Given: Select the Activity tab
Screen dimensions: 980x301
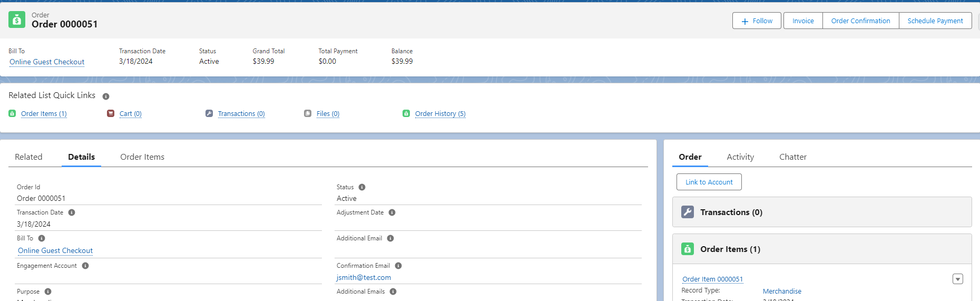Looking at the screenshot, I should point(740,157).
